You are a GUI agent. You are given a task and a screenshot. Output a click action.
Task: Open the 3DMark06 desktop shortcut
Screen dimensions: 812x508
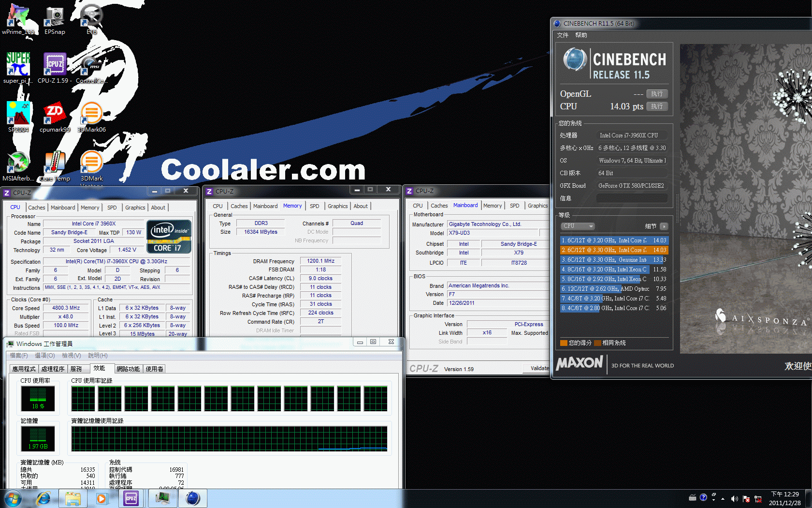tap(91, 117)
